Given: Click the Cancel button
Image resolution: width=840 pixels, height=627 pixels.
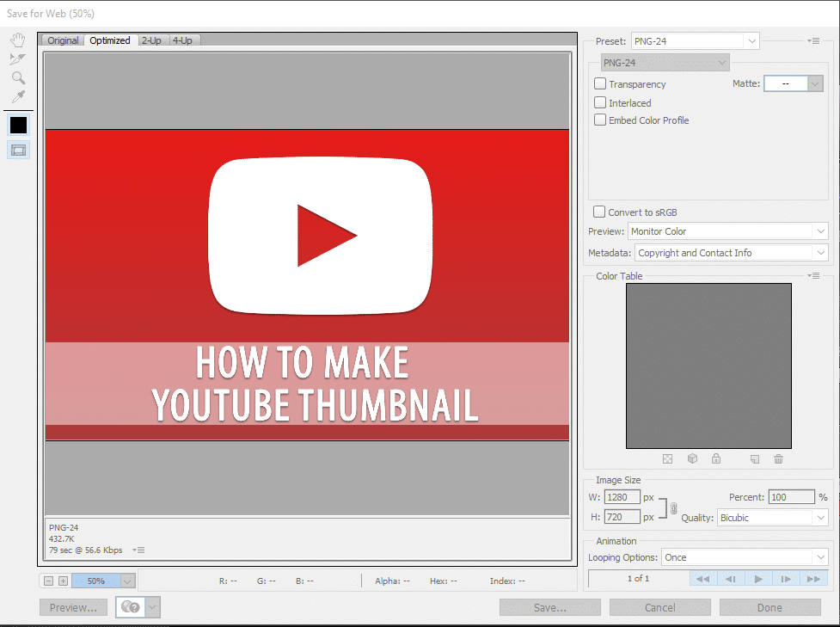Looking at the screenshot, I should [660, 608].
